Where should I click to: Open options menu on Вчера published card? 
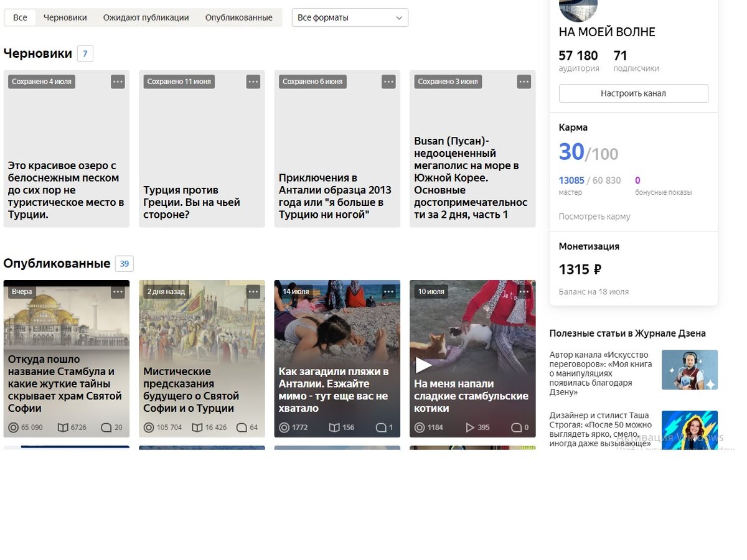click(x=118, y=291)
